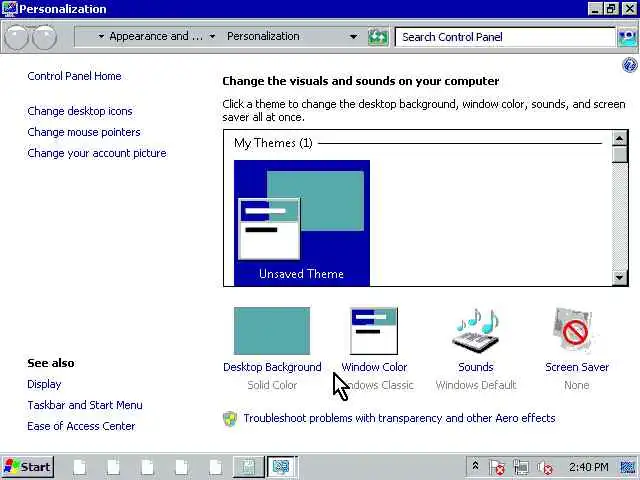Click the Show desktop button beside the clock
This screenshot has height=480, width=640.
click(628, 467)
